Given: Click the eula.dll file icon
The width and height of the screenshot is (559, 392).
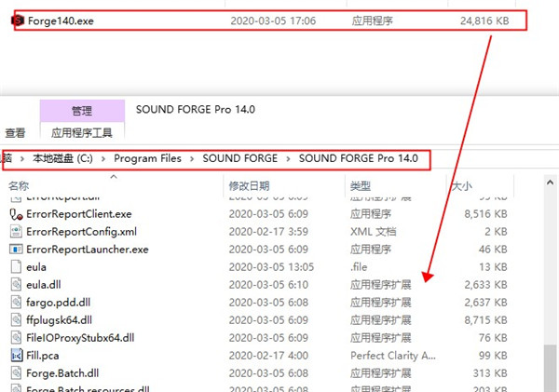Looking at the screenshot, I should (16, 284).
